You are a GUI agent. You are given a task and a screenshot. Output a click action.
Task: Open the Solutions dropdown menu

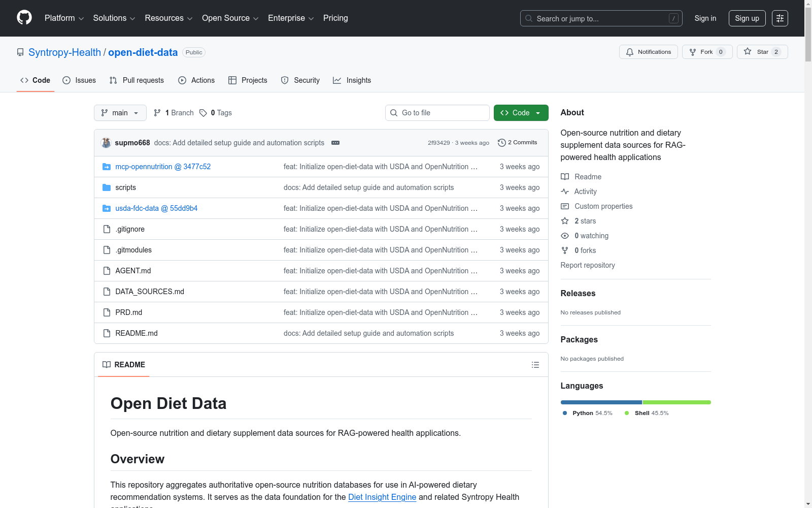(x=114, y=18)
